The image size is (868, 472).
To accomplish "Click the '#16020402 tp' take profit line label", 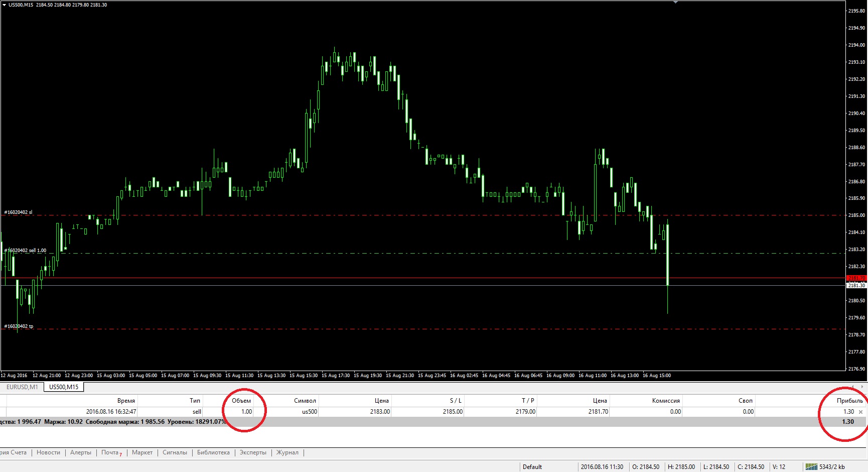I will coord(19,326).
